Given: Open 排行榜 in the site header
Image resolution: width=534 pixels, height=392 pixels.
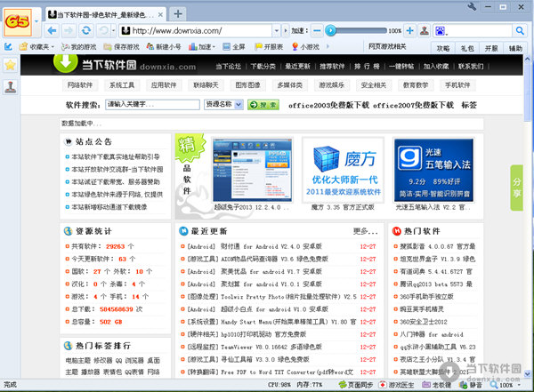Looking at the screenshot, I should click(367, 67).
